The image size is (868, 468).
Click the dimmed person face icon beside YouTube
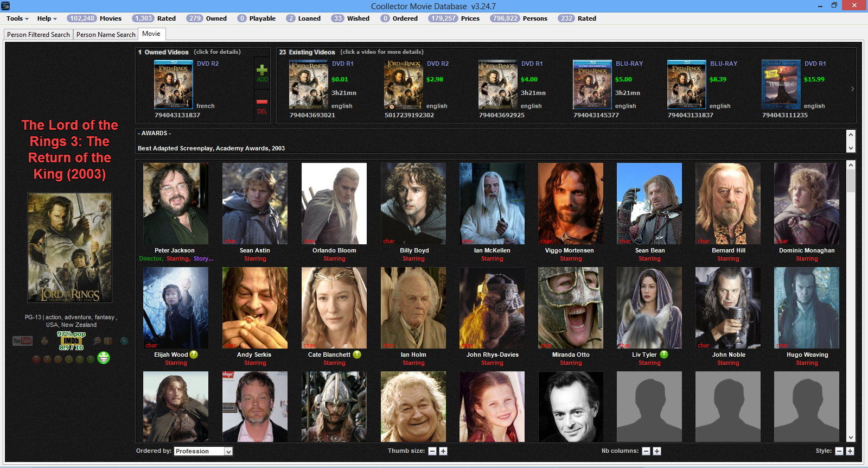click(44, 341)
